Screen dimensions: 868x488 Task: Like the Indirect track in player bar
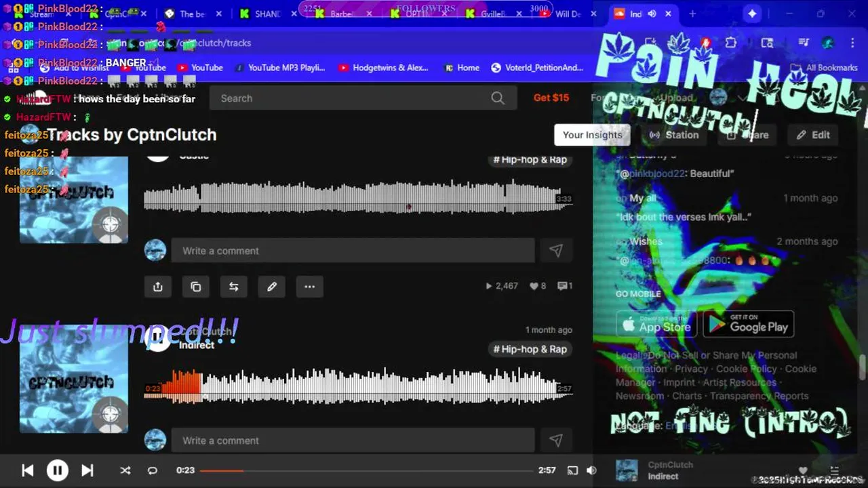(x=803, y=470)
